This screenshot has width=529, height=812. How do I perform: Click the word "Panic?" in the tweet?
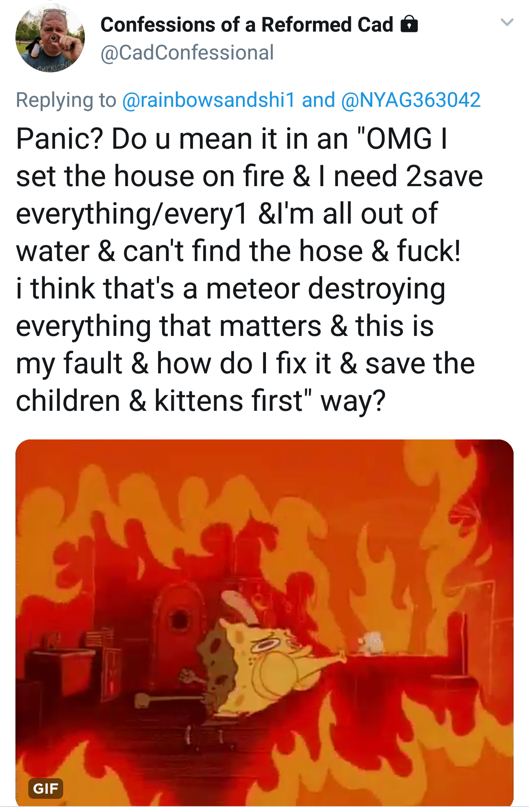coord(60,139)
